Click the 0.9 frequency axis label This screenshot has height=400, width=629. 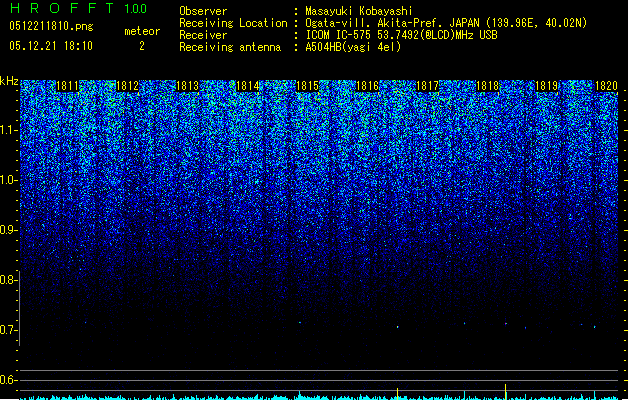click(x=9, y=230)
